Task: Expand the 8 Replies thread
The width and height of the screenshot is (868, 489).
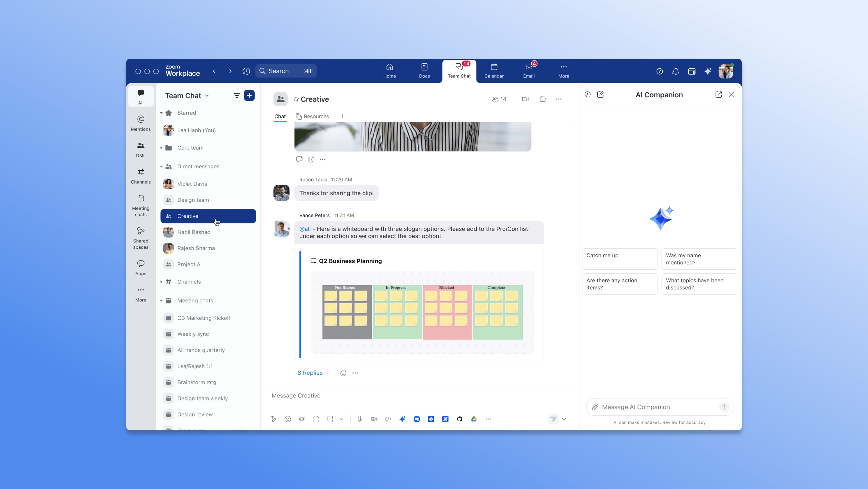Action: coord(313,373)
